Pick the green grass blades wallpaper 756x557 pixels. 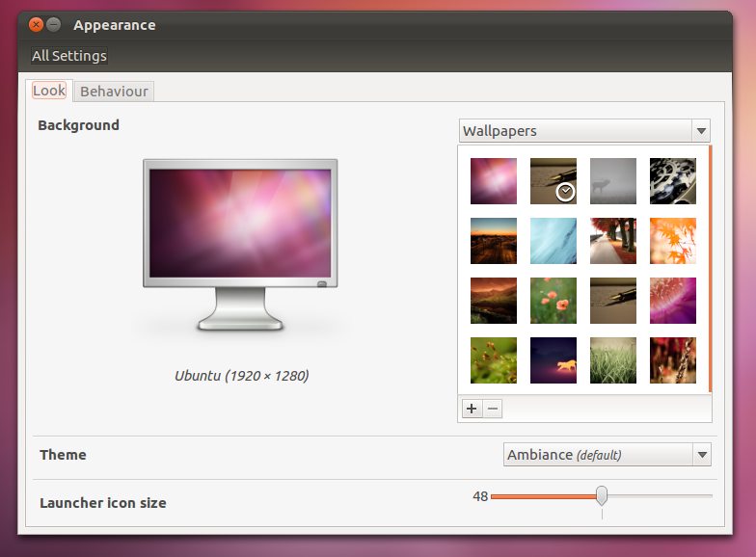pyautogui.click(x=612, y=360)
